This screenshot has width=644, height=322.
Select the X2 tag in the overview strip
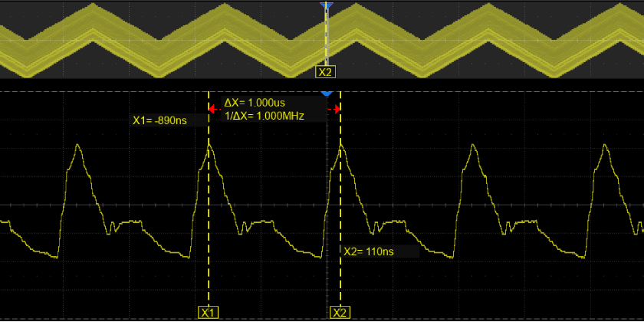326,72
